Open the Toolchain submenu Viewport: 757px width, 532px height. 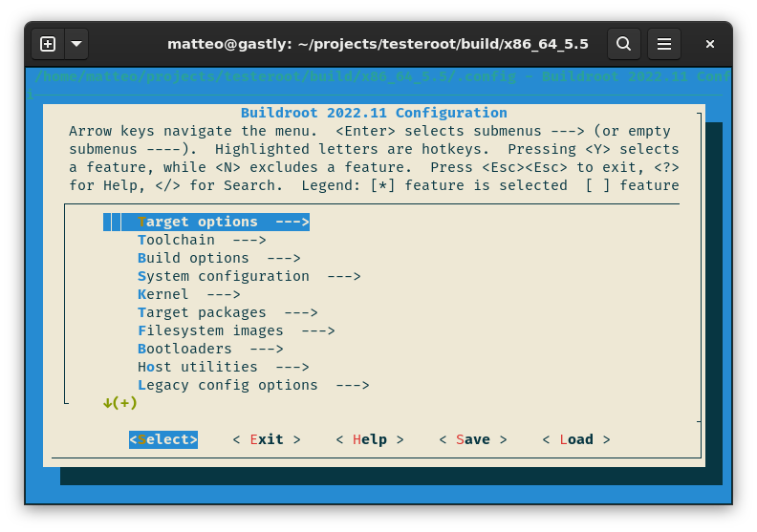click(202, 240)
